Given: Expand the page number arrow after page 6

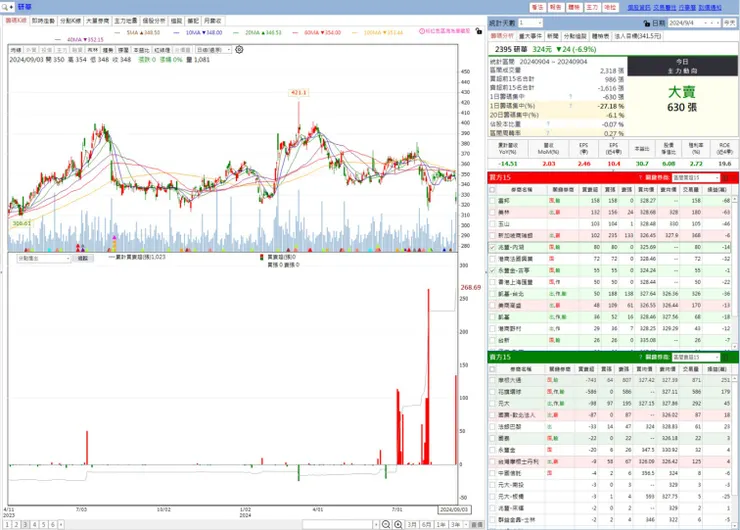Looking at the screenshot, I should [x=61, y=524].
